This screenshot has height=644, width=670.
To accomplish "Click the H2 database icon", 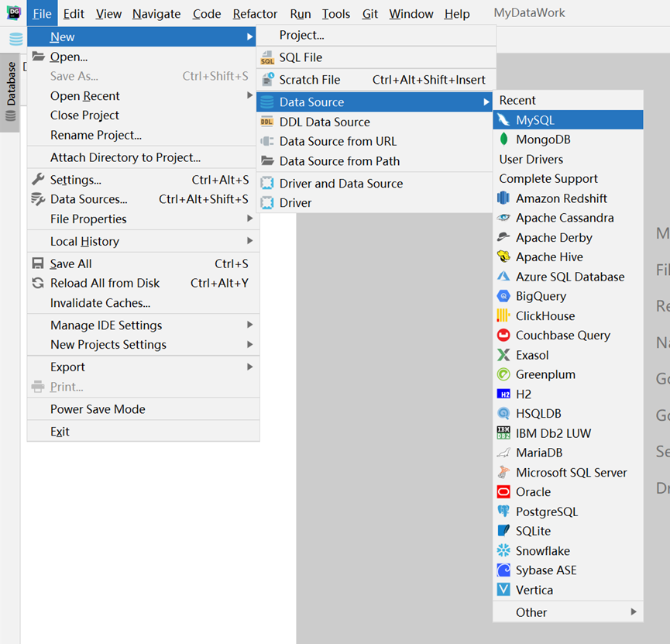I will tap(503, 394).
